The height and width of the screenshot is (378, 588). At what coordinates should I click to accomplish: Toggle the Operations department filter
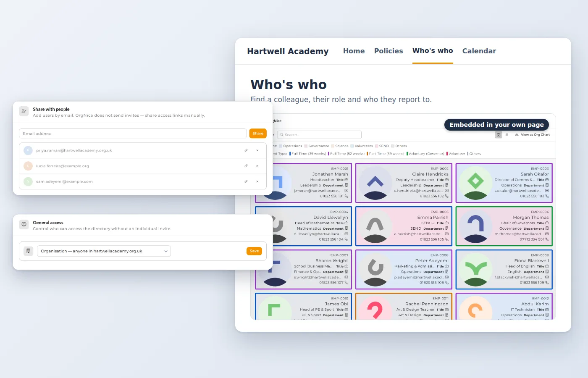290,146
